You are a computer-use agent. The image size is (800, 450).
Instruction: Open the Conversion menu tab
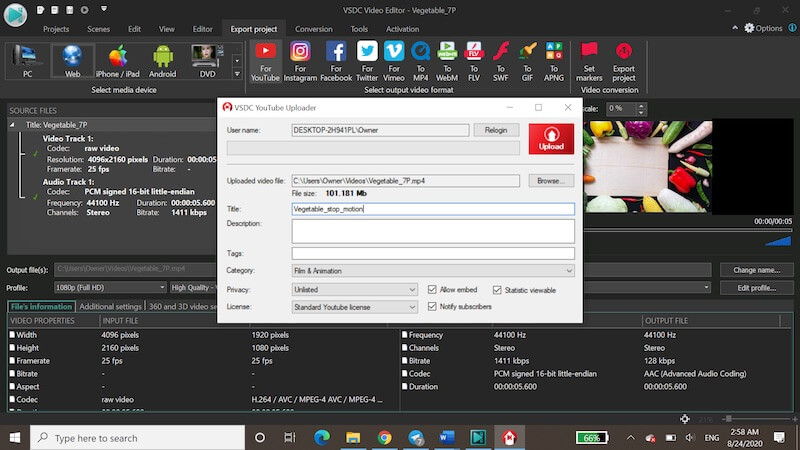coord(313,29)
